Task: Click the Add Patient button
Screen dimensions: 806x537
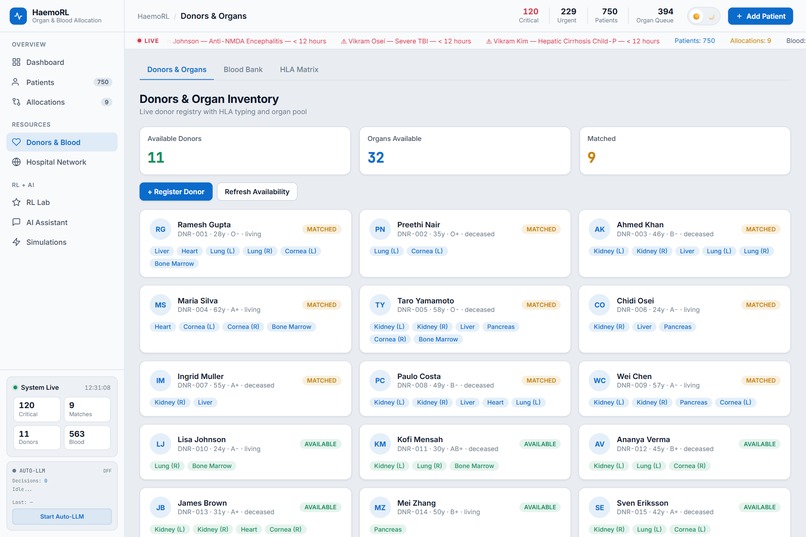Action: (x=760, y=16)
